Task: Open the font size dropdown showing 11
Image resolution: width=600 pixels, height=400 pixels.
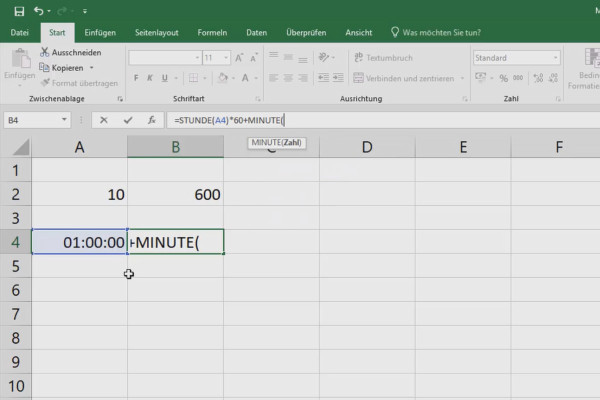Action: click(226, 58)
